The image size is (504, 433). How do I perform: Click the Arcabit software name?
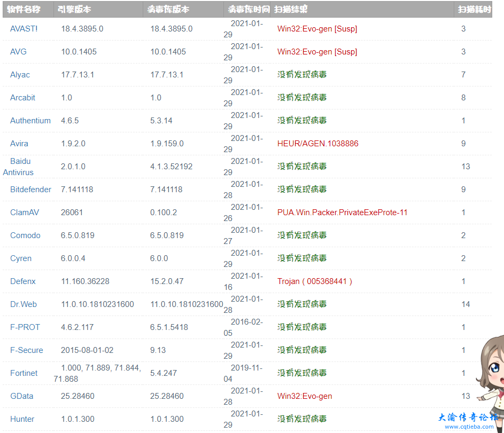click(22, 98)
